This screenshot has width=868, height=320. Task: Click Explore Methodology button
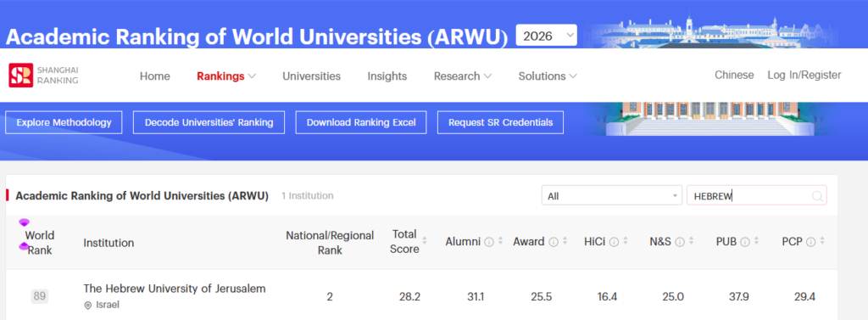coord(64,122)
